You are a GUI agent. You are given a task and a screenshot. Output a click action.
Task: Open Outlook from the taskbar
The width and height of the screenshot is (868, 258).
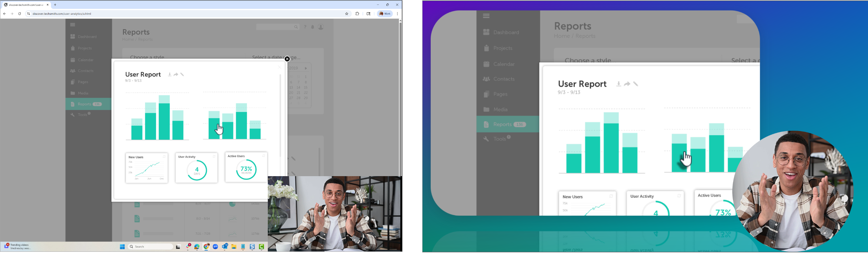point(225,247)
